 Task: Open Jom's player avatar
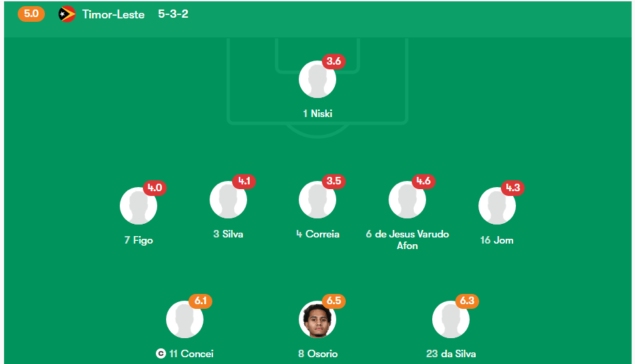(497, 205)
